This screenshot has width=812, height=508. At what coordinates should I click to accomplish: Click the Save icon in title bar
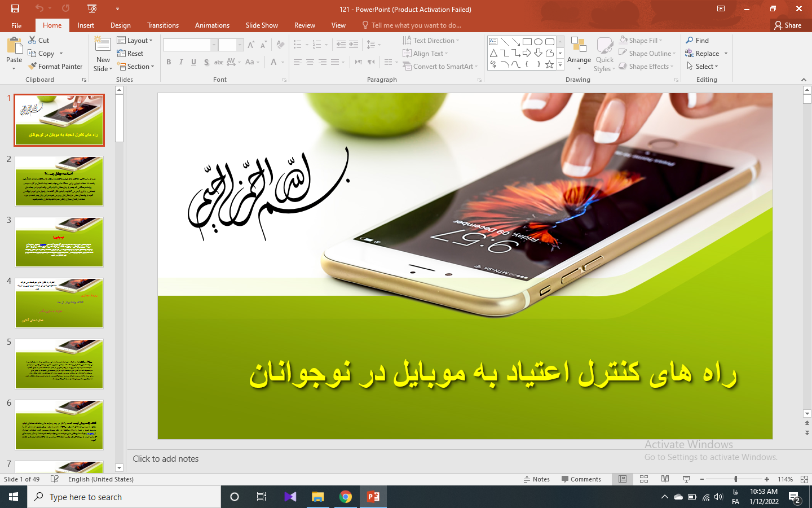(x=15, y=8)
